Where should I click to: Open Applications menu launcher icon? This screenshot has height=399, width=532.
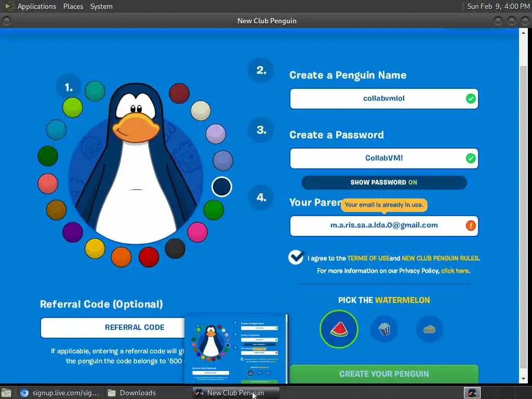(x=9, y=6)
